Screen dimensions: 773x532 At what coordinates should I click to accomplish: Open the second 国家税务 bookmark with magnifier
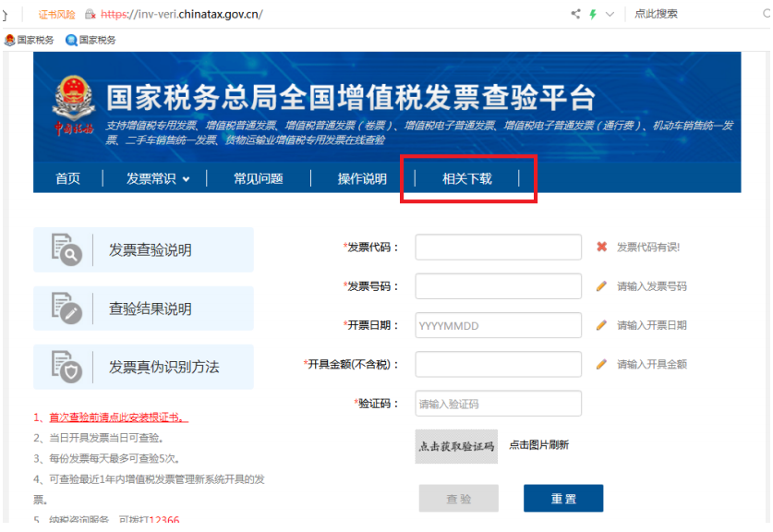[91, 40]
